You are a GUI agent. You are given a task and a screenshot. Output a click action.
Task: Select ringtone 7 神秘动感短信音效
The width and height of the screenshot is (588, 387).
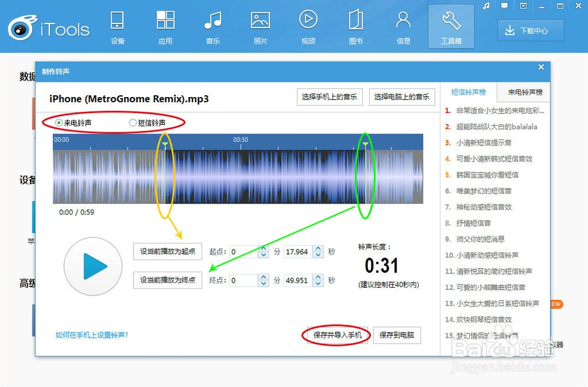pos(479,207)
